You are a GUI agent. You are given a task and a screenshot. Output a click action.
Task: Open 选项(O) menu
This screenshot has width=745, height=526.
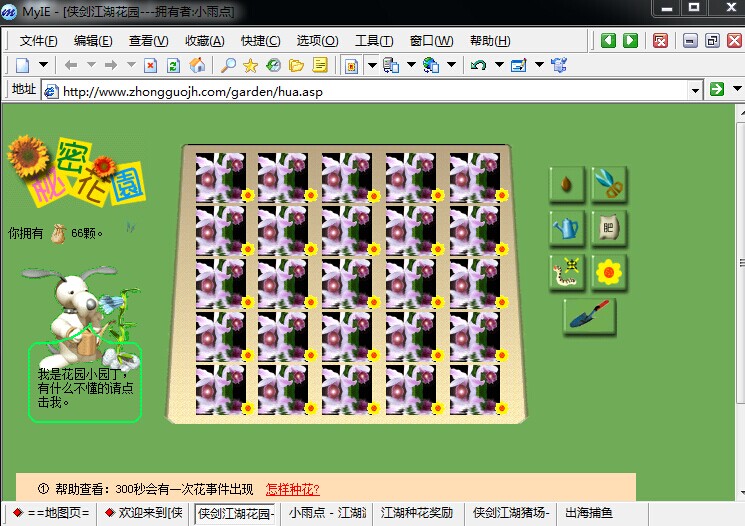tap(317, 41)
